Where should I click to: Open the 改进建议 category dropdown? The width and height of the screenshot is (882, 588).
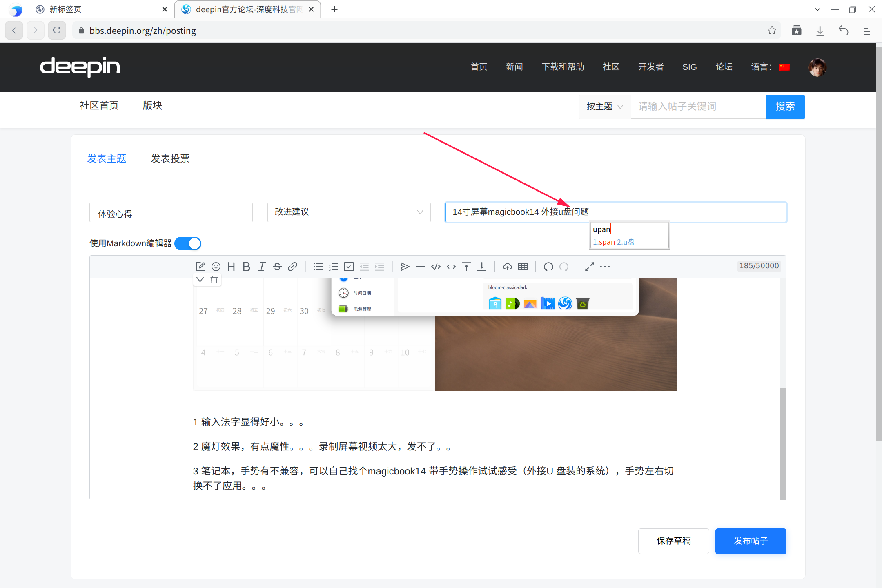(349, 212)
